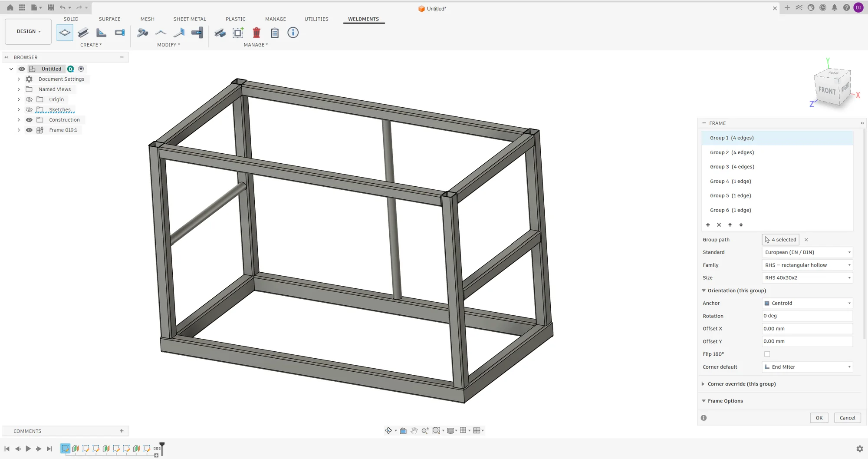Add a new group with the plus button
The width and height of the screenshot is (868, 459).
708,225
